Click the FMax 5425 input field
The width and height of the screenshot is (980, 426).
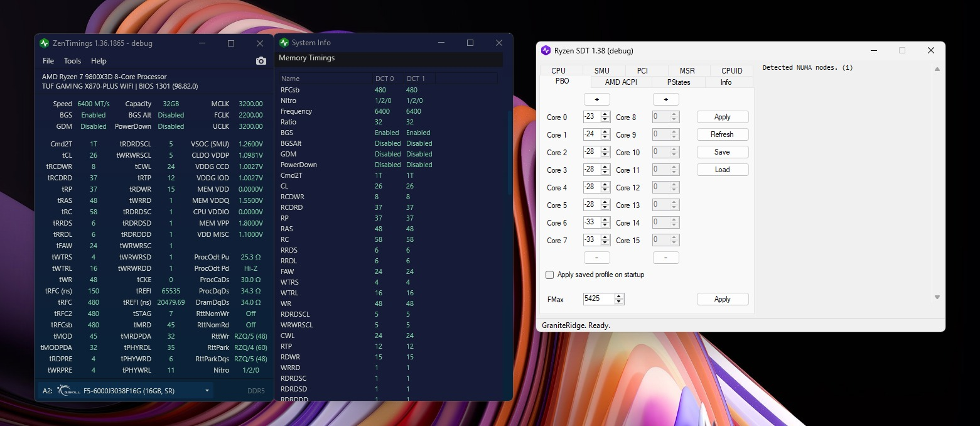click(x=599, y=299)
